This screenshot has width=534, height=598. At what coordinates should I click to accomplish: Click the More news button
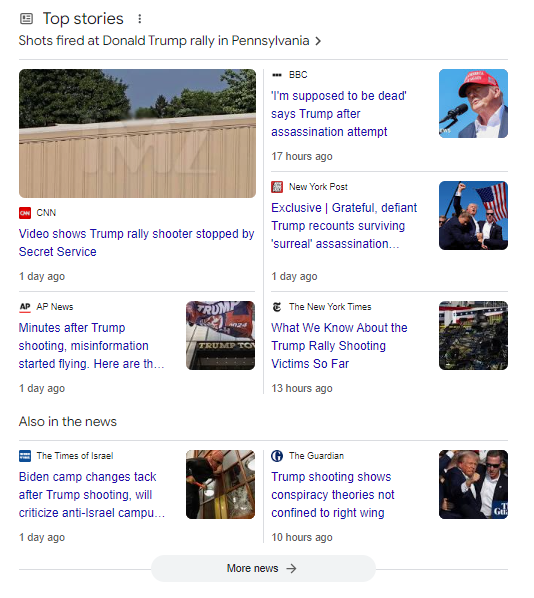click(263, 569)
